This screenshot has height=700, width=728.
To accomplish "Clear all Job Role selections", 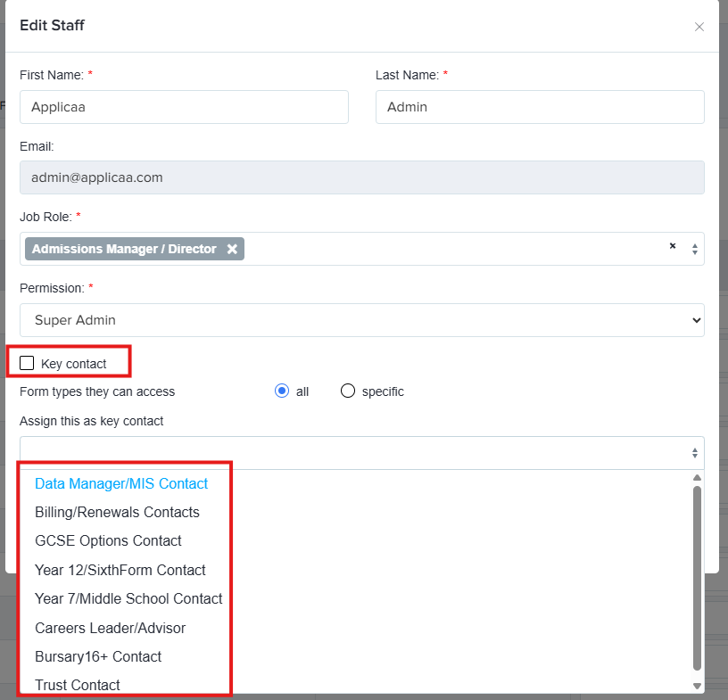I will tap(673, 245).
